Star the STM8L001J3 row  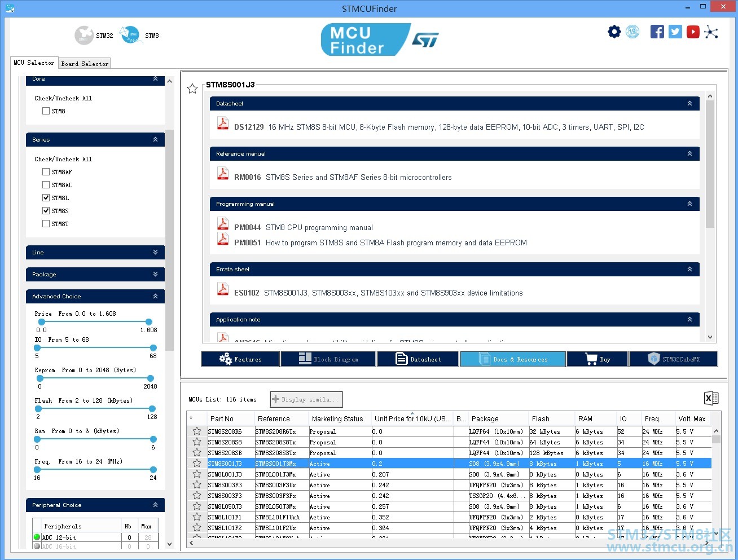pos(197,474)
